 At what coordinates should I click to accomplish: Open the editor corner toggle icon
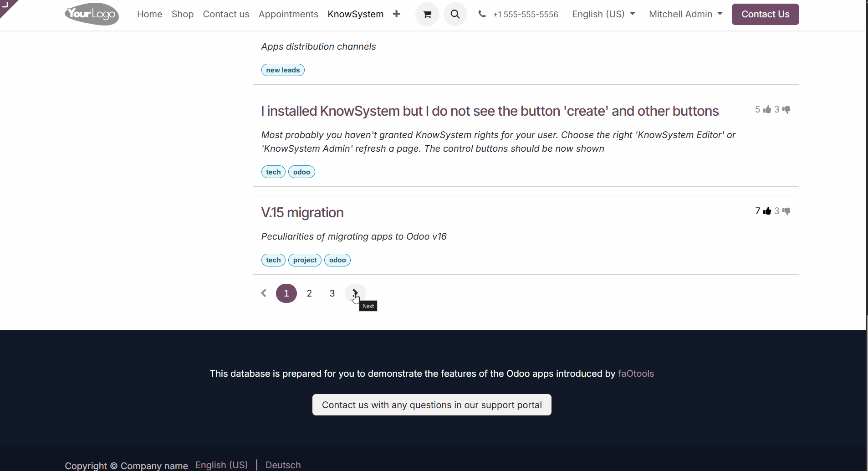point(6,5)
